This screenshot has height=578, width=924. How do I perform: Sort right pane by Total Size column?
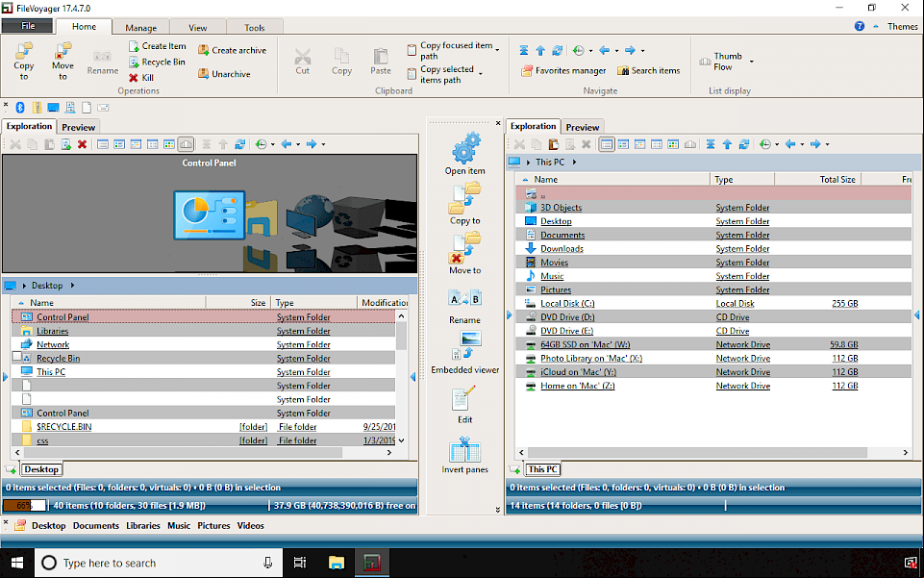click(x=818, y=179)
